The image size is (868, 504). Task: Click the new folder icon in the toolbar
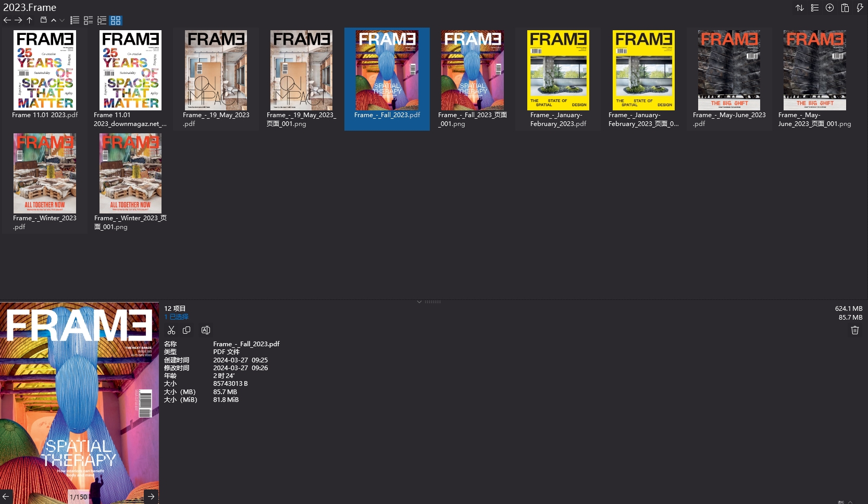pyautogui.click(x=44, y=20)
